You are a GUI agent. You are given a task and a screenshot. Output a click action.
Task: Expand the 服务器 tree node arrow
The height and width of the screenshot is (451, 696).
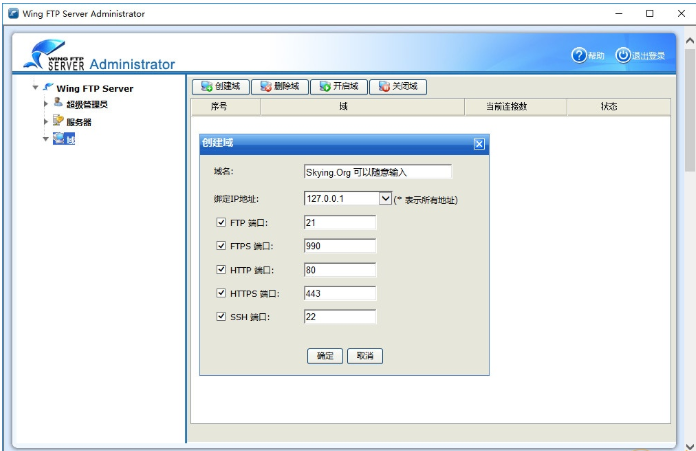(45, 121)
